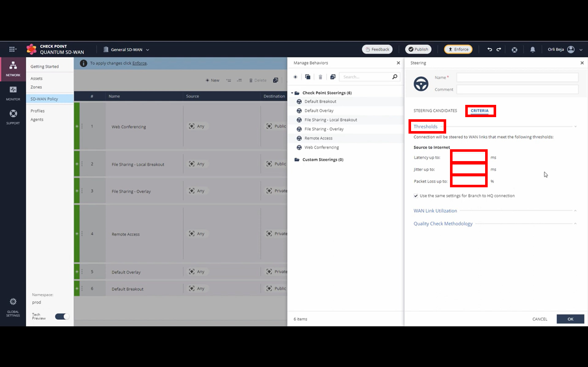Click the three-dot handle on Remote Access rule

tap(82, 233)
